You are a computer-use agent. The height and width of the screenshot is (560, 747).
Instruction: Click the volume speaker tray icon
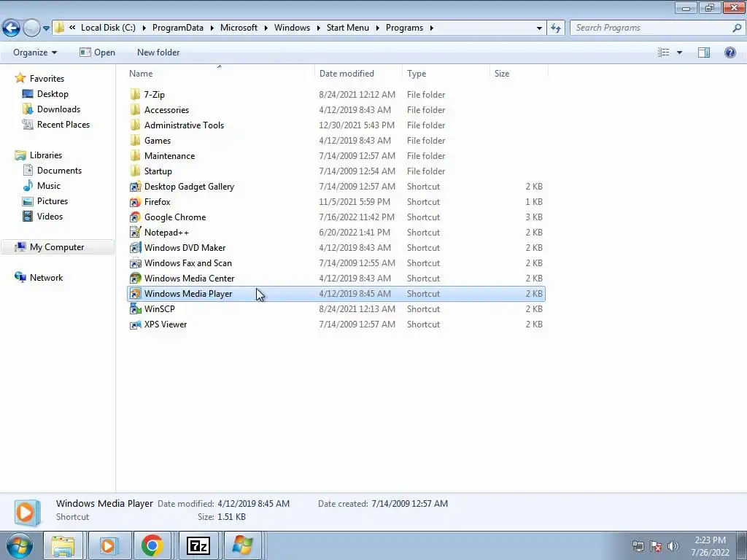[x=673, y=545]
